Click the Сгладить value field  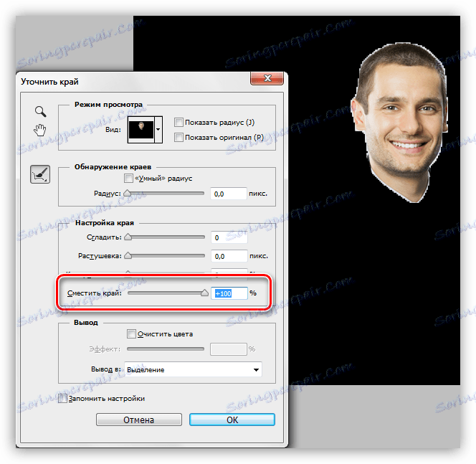(229, 237)
